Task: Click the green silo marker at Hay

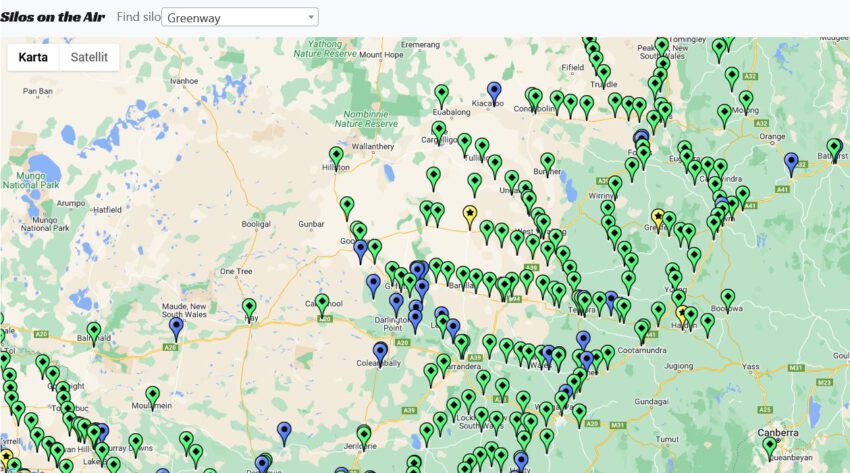Action: (x=249, y=307)
